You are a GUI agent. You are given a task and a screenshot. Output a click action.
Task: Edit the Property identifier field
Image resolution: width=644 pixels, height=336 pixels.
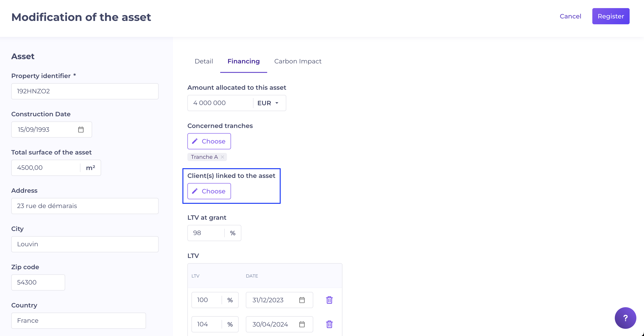click(85, 91)
